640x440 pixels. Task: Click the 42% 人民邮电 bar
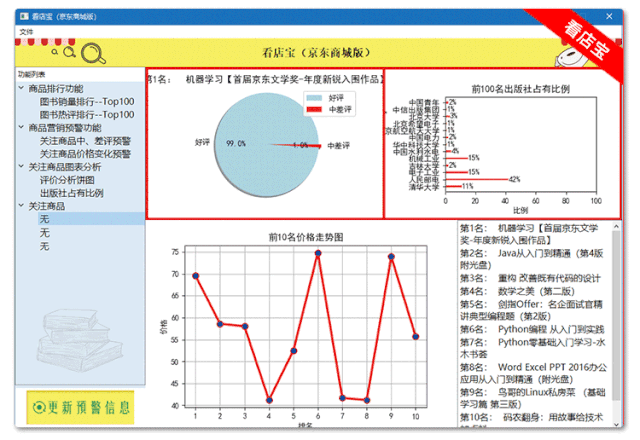477,179
